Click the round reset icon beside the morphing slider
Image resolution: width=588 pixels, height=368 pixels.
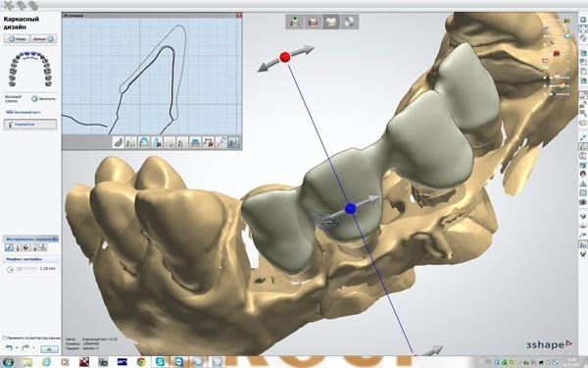10,269
